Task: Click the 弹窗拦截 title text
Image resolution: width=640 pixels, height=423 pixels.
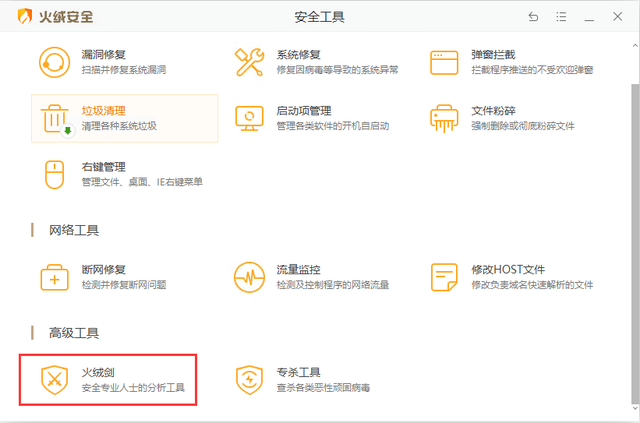Action: (493, 55)
